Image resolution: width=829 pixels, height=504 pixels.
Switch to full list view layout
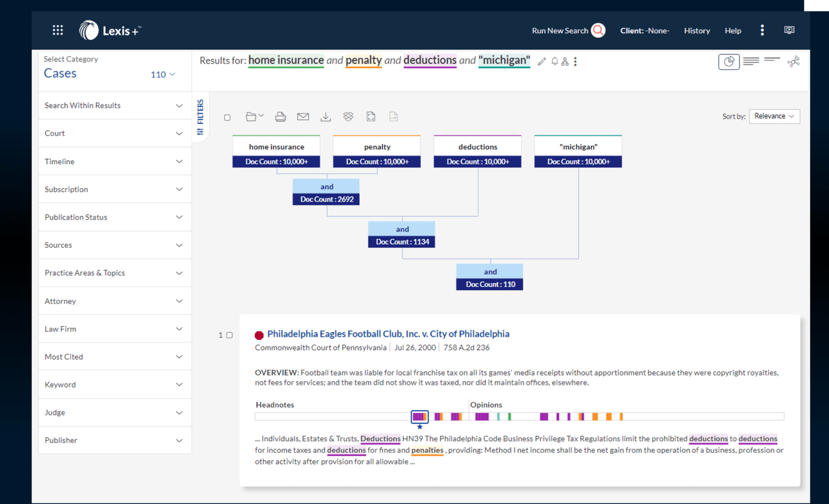tap(750, 61)
